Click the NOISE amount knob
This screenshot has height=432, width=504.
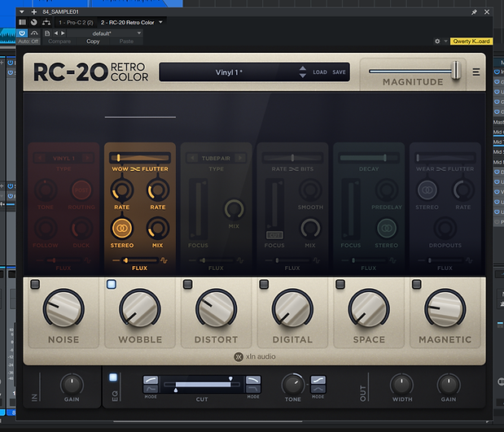point(64,309)
